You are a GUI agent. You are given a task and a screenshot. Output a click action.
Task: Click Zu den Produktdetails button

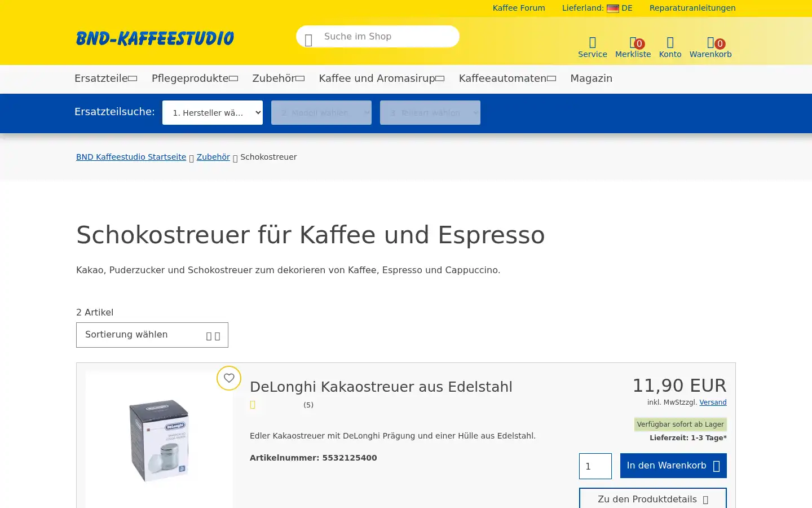653,499
